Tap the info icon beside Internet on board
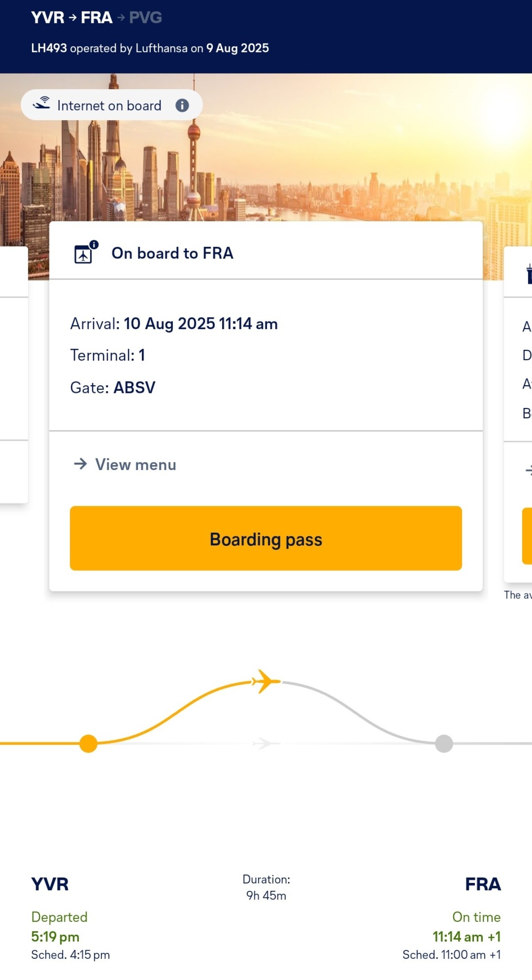 point(182,105)
